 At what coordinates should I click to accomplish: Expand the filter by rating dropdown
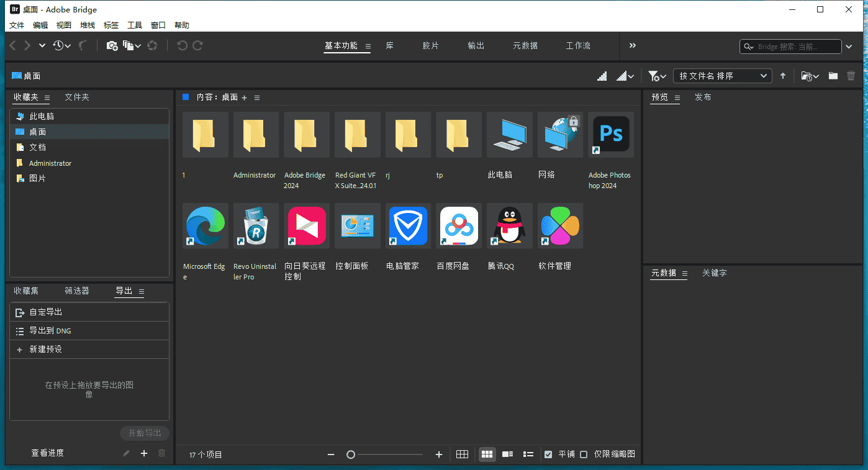point(657,76)
